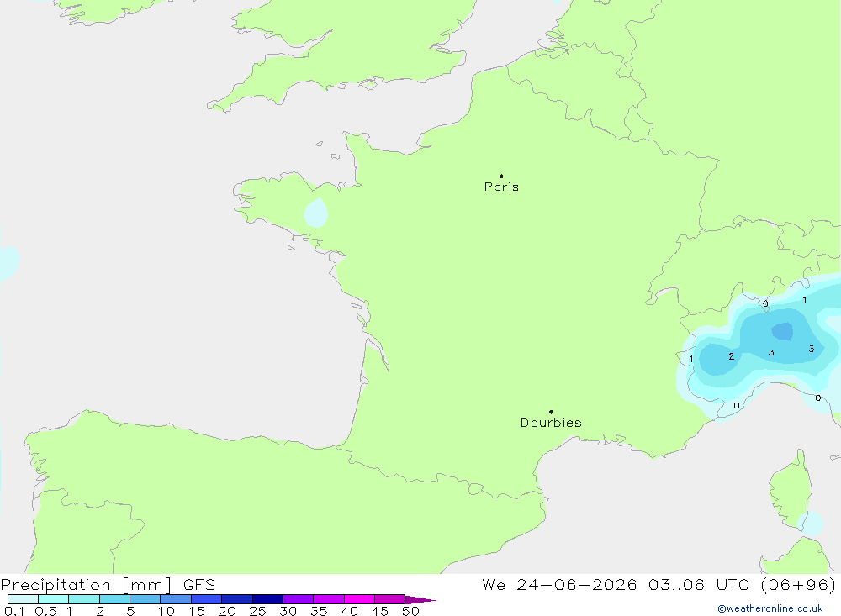Click the legend scale label '10'
The width and height of the screenshot is (841, 616).
pos(167,611)
